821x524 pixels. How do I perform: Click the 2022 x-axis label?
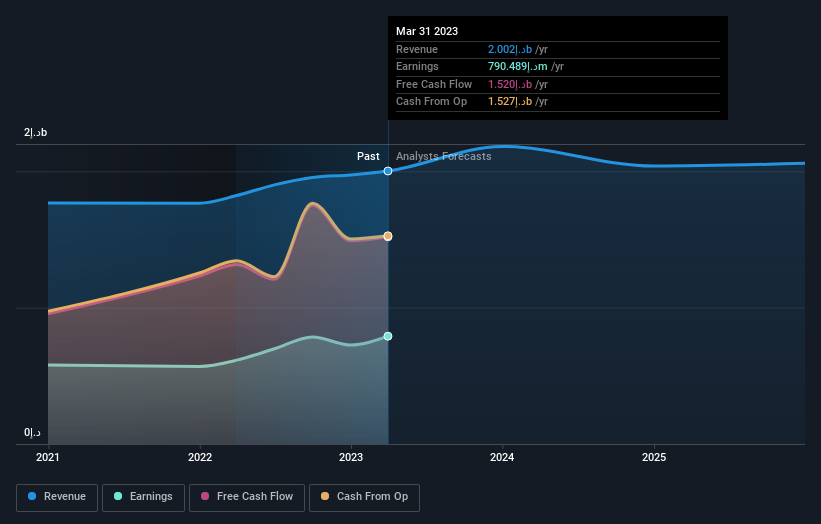pos(200,458)
